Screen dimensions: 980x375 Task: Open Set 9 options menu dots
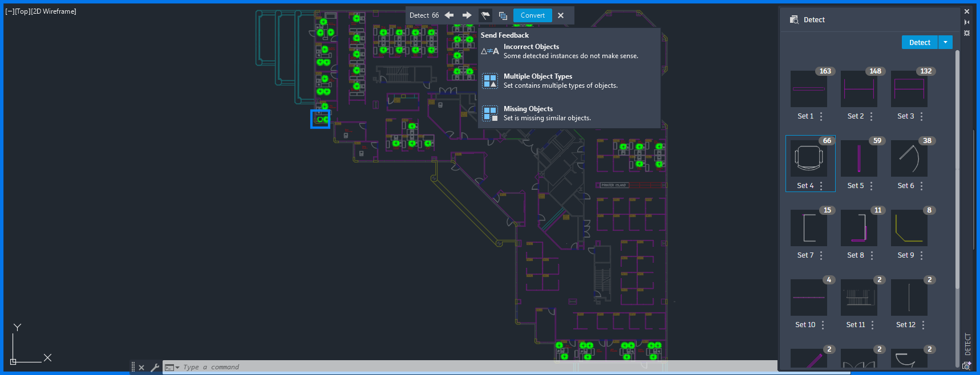pos(922,255)
